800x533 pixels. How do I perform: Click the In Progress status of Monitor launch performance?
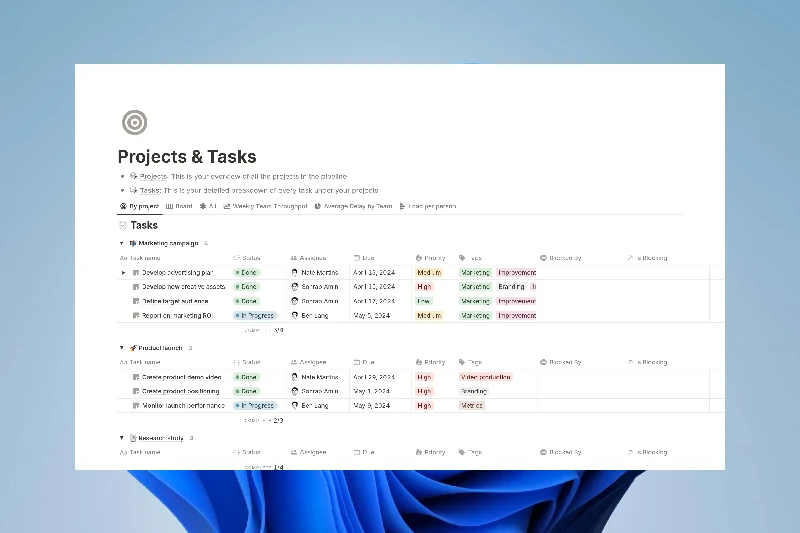click(x=255, y=406)
